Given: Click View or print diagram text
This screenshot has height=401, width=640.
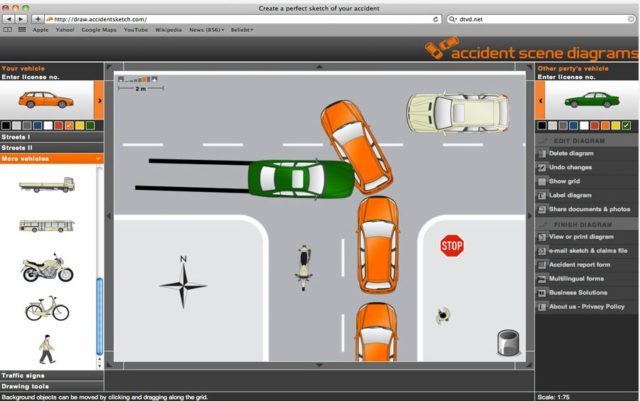Looking at the screenshot, I should [x=581, y=237].
